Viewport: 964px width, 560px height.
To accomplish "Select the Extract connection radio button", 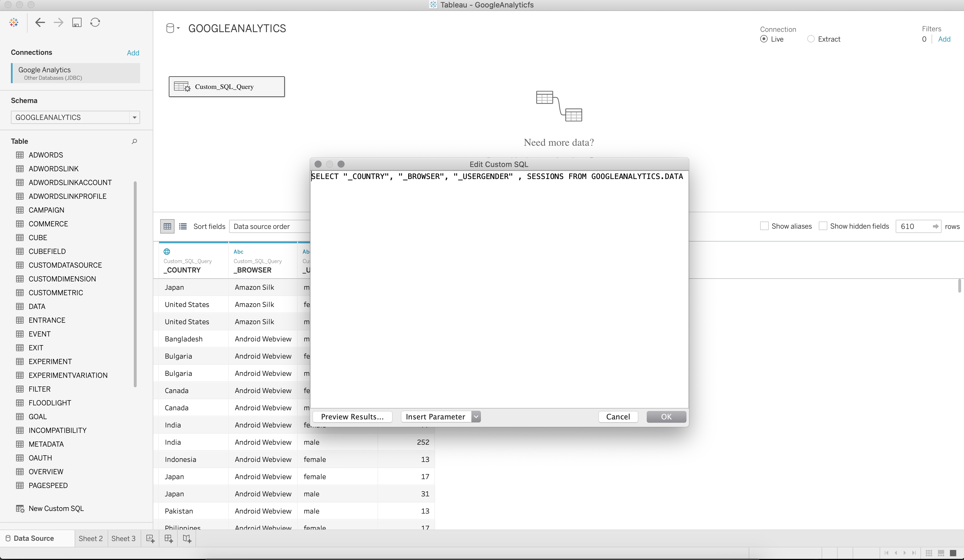I will [811, 39].
